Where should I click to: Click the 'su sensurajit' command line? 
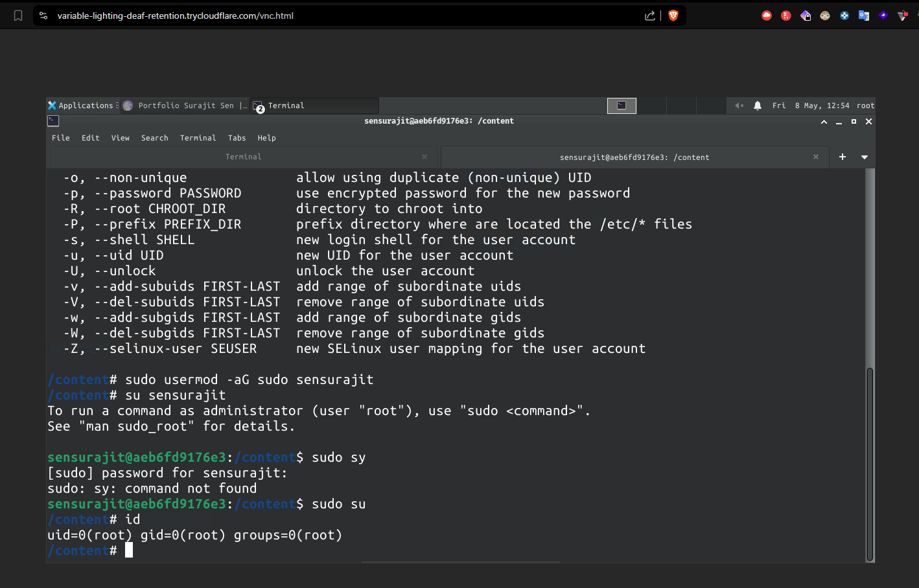(x=176, y=395)
